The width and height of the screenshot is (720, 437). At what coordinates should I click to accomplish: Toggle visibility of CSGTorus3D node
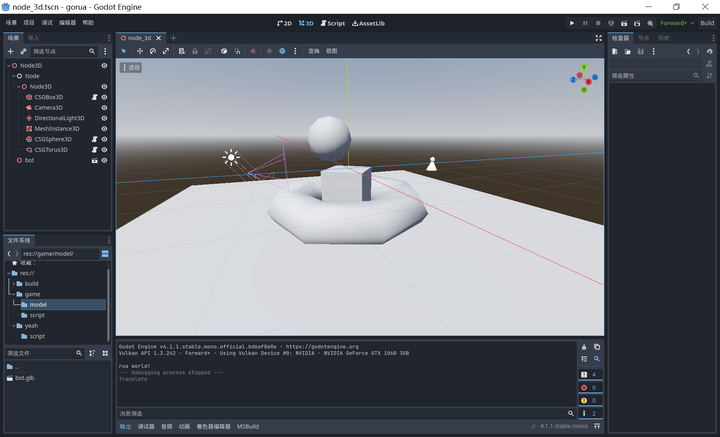[104, 150]
